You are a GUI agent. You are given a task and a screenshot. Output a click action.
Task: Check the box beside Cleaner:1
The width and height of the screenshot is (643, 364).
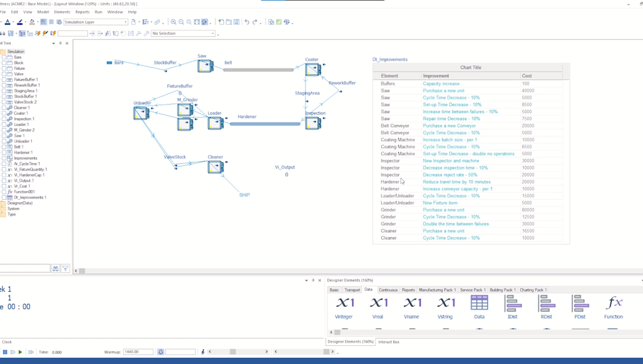tap(4, 108)
